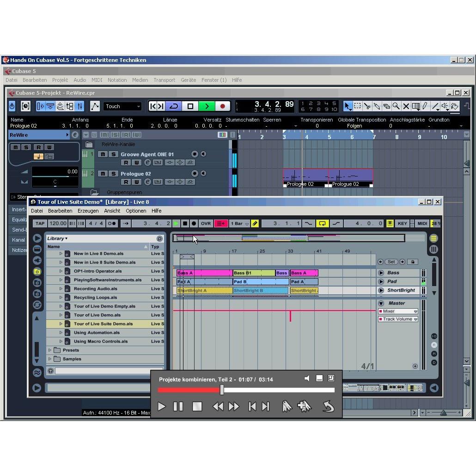The image size is (476, 476).
Task: Open Live's Optionen menu
Action: tap(136, 211)
